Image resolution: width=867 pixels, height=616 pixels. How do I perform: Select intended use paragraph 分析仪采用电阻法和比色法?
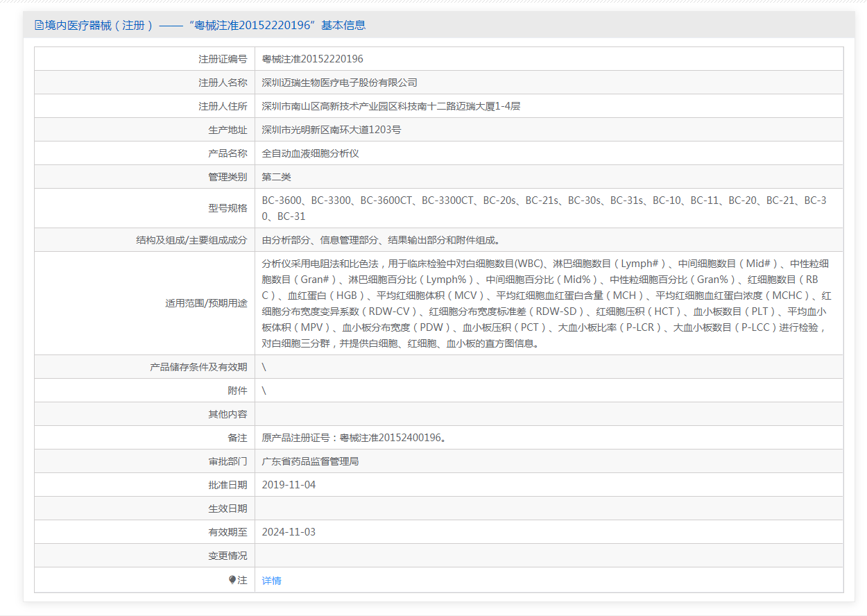click(x=547, y=303)
